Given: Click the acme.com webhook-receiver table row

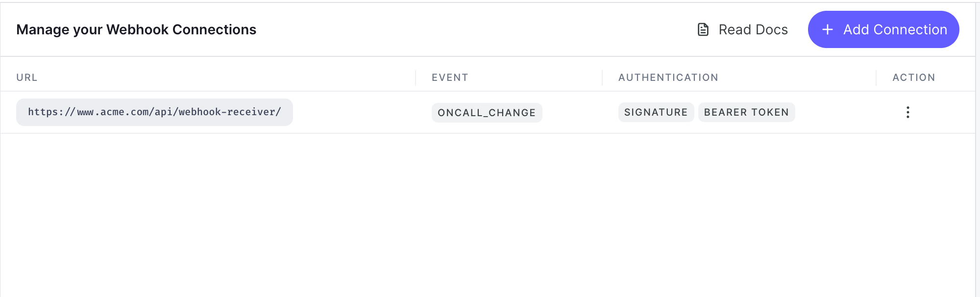Looking at the screenshot, I should 488,112.
